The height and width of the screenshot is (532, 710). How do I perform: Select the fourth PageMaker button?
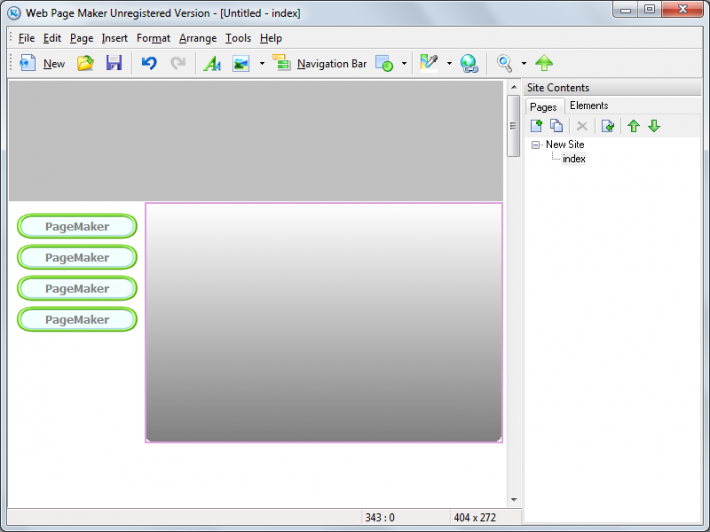point(77,320)
